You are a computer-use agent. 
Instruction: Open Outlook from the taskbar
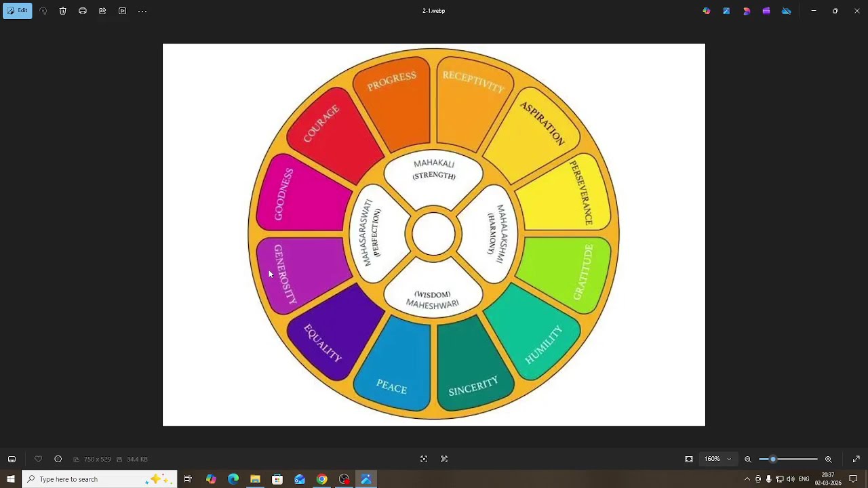300,479
